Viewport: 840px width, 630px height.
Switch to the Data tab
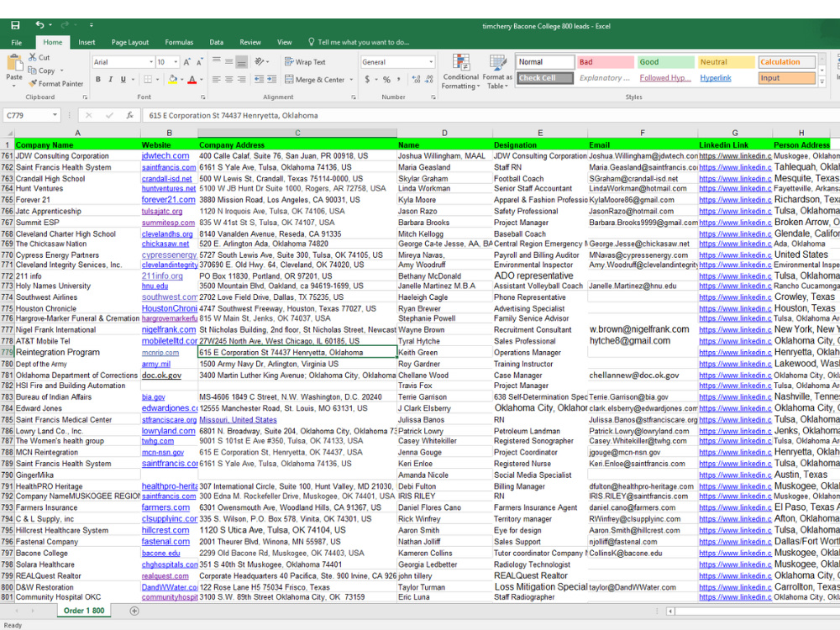(217, 42)
